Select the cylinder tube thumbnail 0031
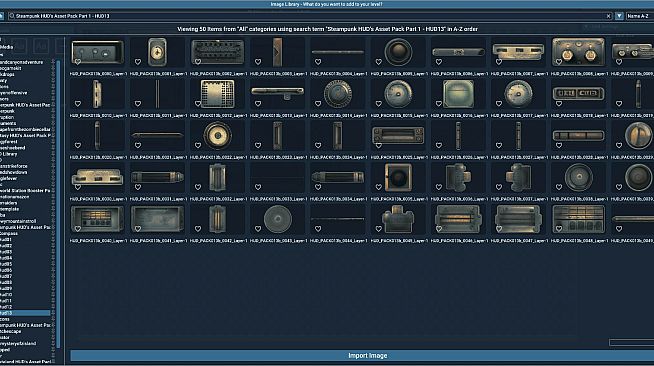This screenshot has width=654, height=366. click(x=157, y=178)
